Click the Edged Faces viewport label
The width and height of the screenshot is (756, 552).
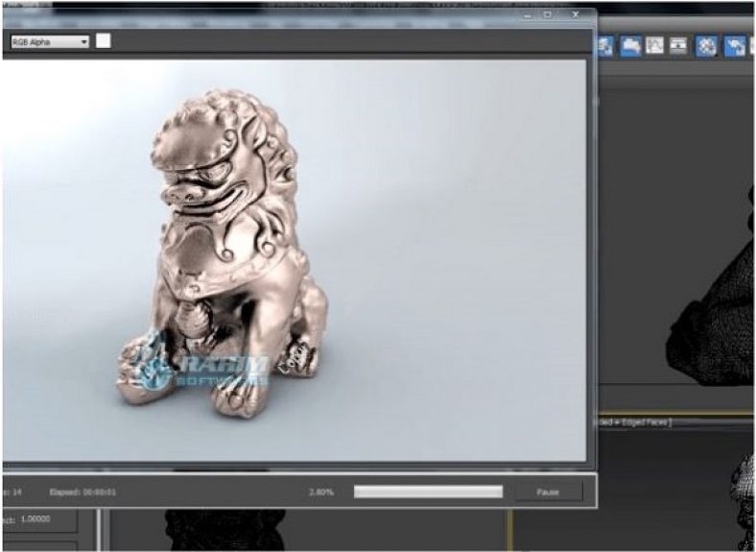[x=635, y=422]
